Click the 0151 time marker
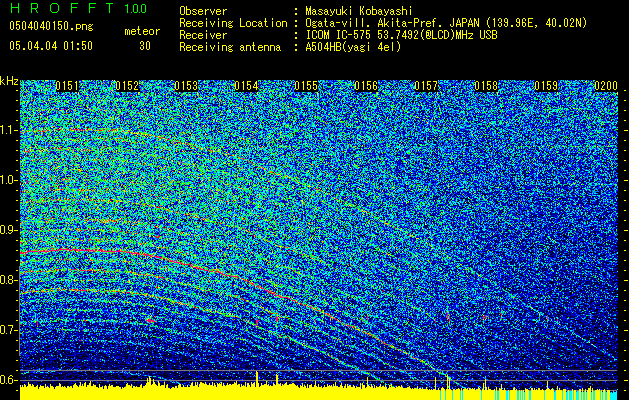Viewport: 629px width, 400px height. (x=67, y=86)
